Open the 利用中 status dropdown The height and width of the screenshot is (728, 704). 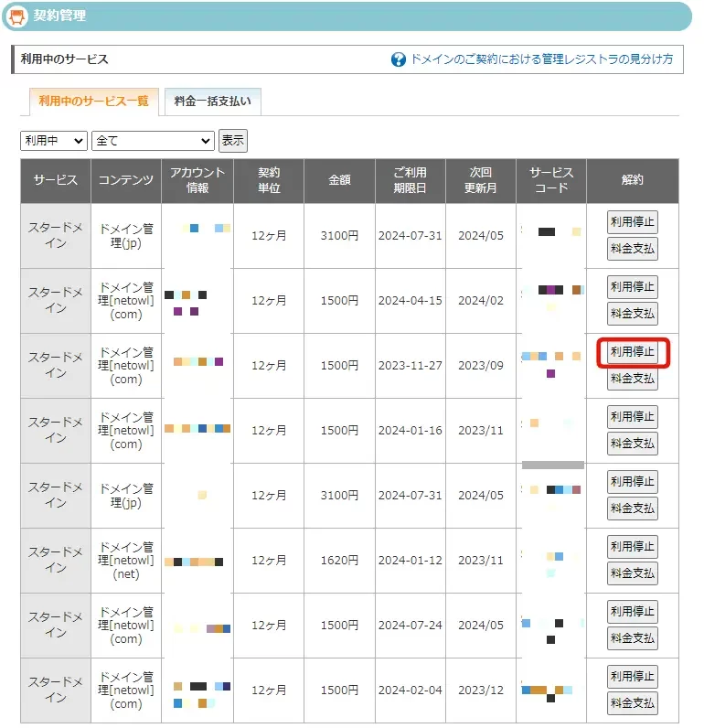(x=53, y=141)
